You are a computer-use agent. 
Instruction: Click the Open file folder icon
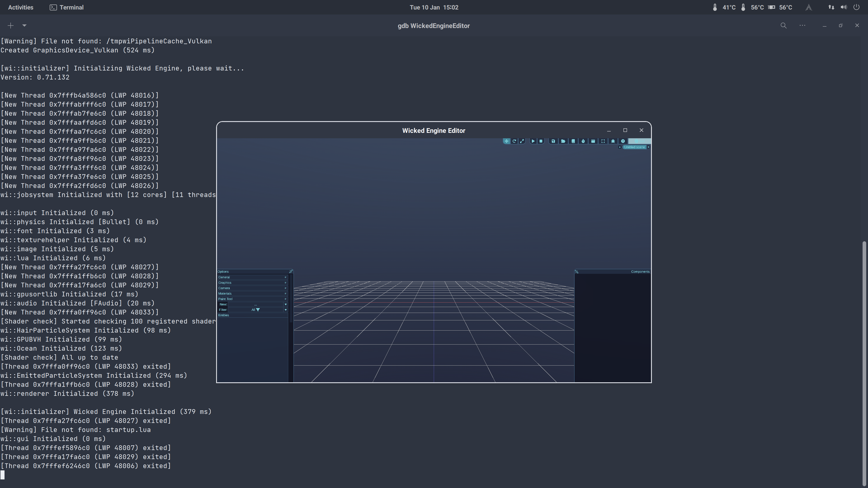pyautogui.click(x=563, y=141)
